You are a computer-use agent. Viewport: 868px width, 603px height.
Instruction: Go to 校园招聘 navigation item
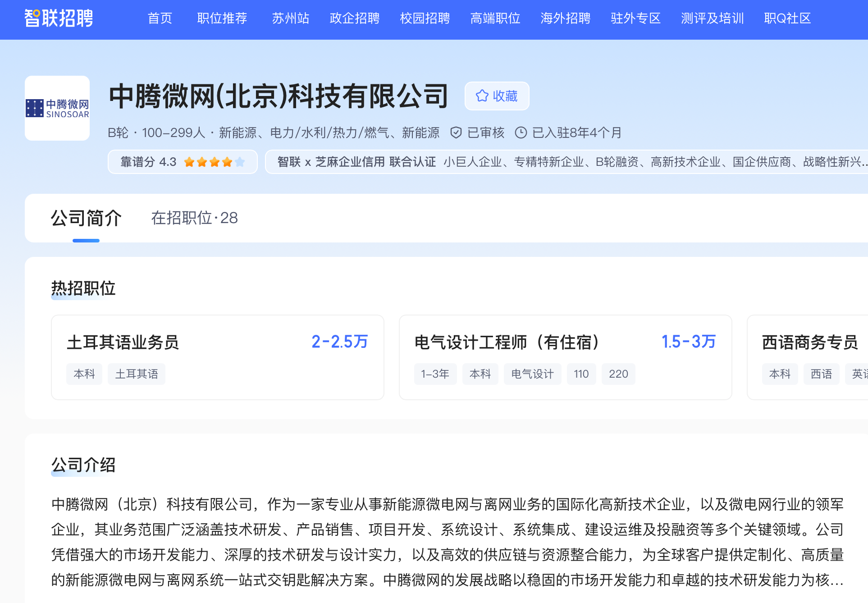(425, 18)
